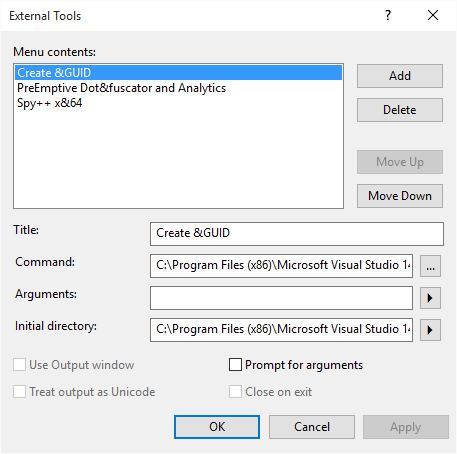Image resolution: width=457 pixels, height=454 pixels.
Task: Click into the Arguments input field
Action: pyautogui.click(x=281, y=298)
